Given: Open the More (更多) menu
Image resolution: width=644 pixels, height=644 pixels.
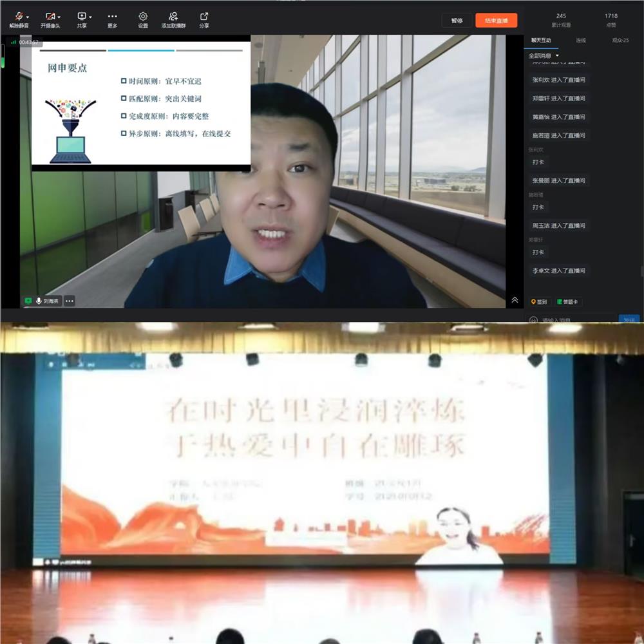Looking at the screenshot, I should coord(113,17).
